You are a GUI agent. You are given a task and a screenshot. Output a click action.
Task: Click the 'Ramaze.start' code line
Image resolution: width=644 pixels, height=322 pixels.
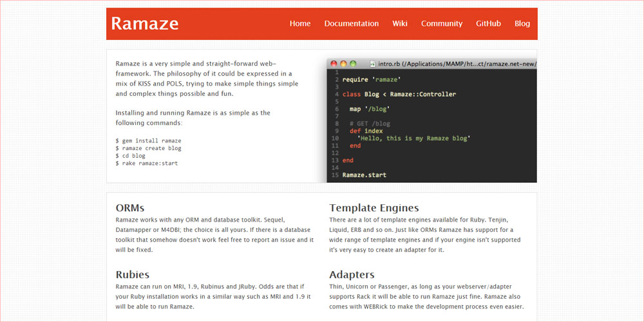click(x=365, y=175)
